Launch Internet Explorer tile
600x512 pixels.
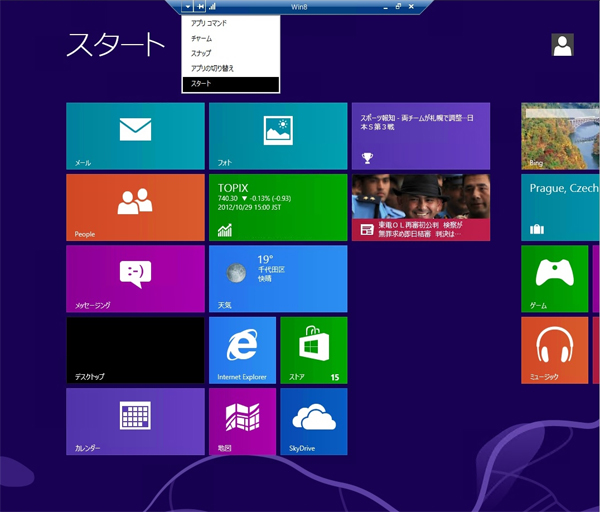point(242,350)
